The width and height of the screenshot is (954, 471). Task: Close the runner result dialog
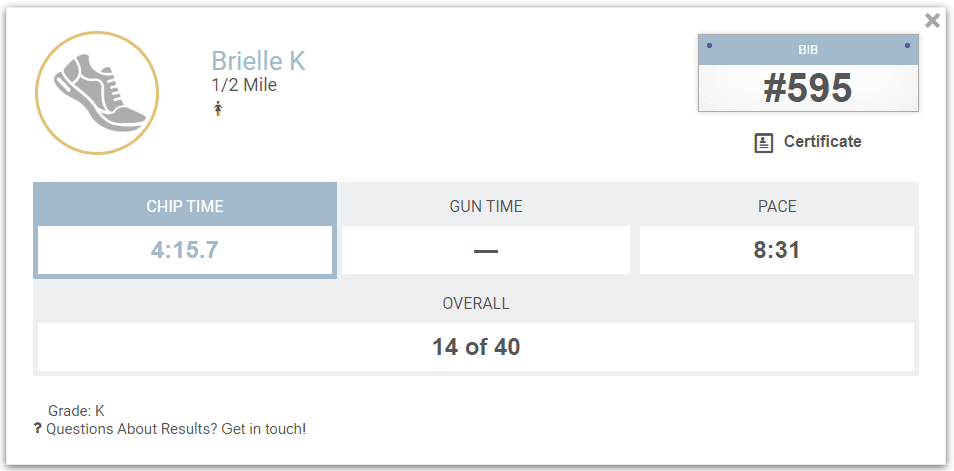tap(932, 20)
